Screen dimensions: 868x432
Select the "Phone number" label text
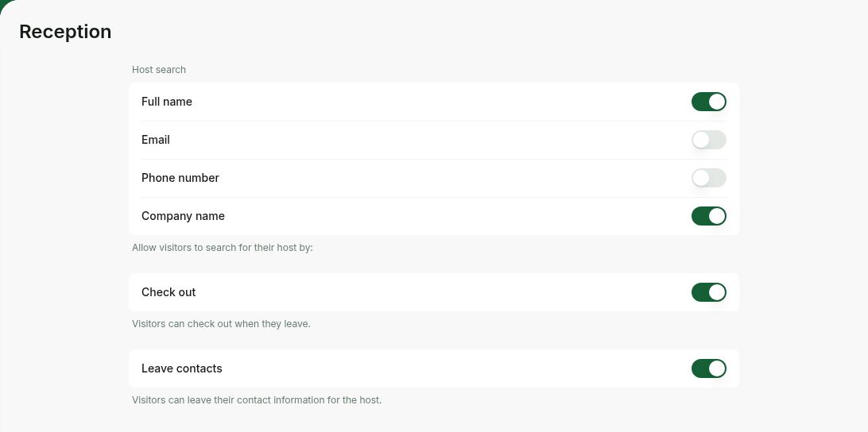pos(180,178)
